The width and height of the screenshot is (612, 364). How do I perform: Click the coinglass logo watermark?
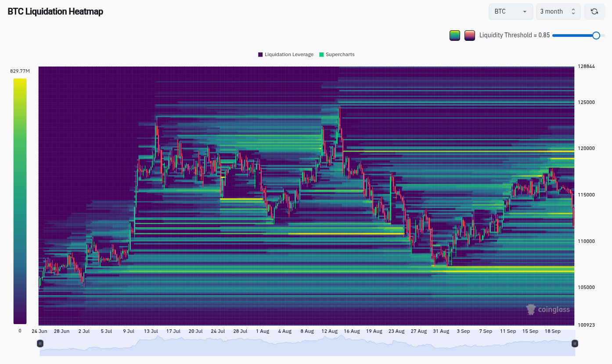pyautogui.click(x=548, y=310)
